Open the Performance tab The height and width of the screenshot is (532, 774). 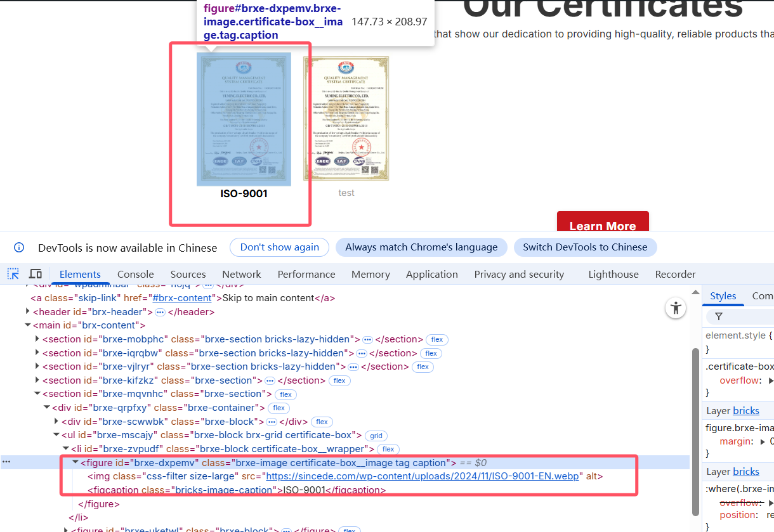pos(306,274)
